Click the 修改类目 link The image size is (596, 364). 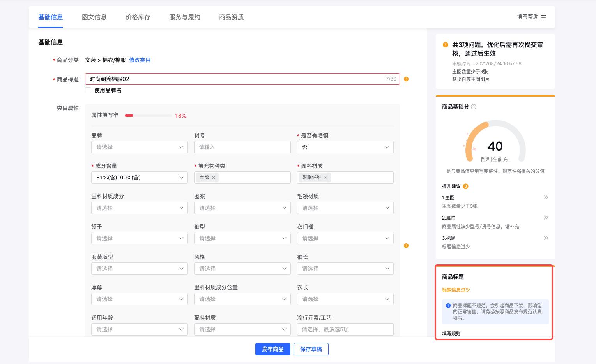coord(140,60)
